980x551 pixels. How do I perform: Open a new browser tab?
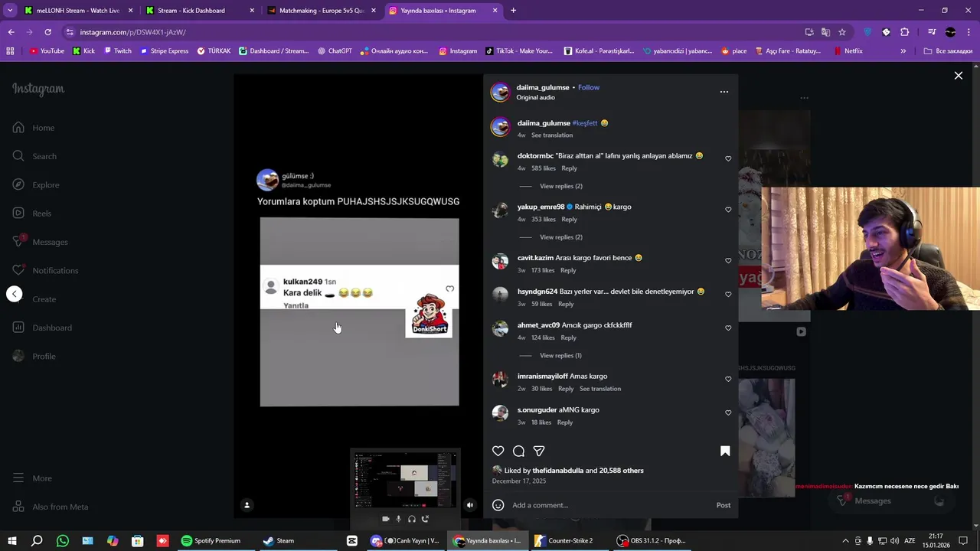[x=513, y=11]
